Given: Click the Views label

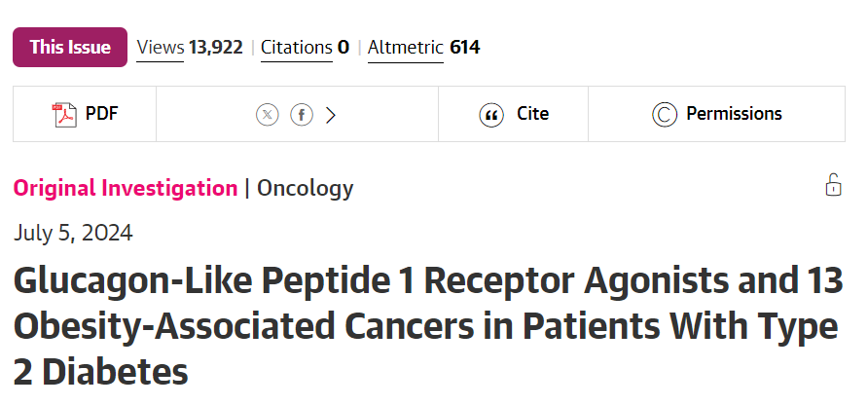Looking at the screenshot, I should point(161,47).
